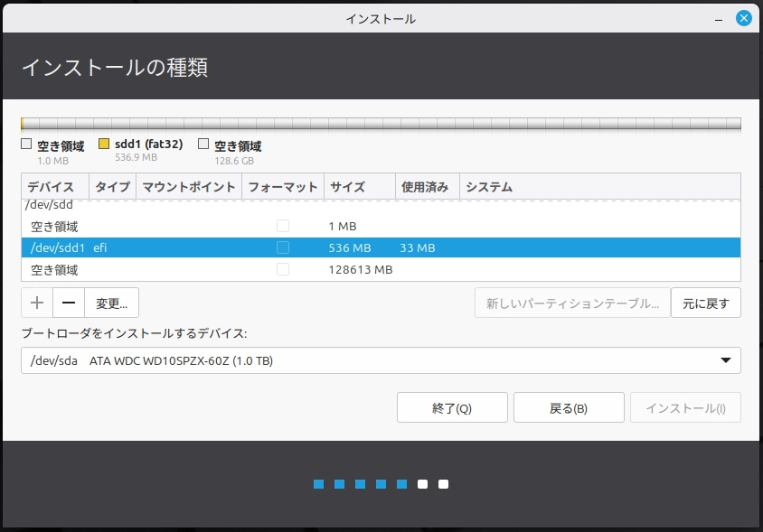Add a new partition with the plus icon
Image resolution: width=763 pixels, height=532 pixels.
36,302
